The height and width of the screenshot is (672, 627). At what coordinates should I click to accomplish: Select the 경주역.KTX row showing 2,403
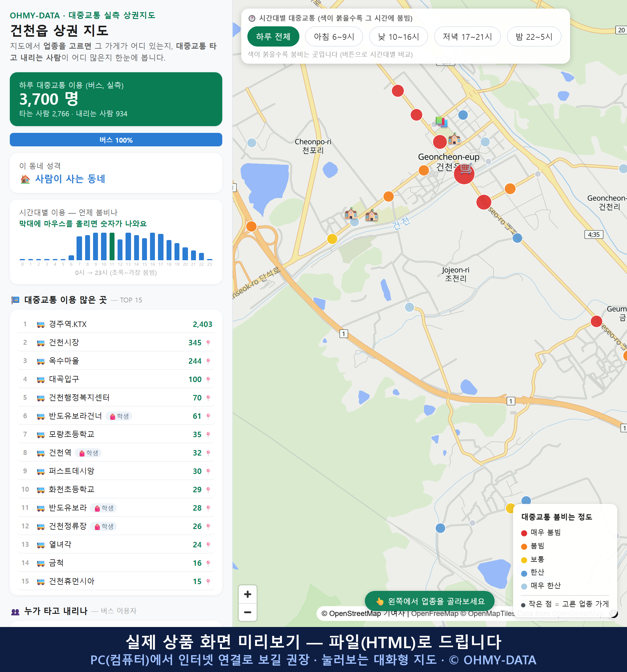(x=116, y=324)
